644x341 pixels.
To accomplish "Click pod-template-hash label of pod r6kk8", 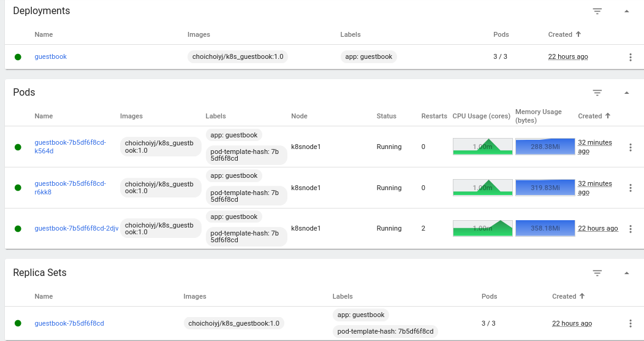I will pos(246,196).
